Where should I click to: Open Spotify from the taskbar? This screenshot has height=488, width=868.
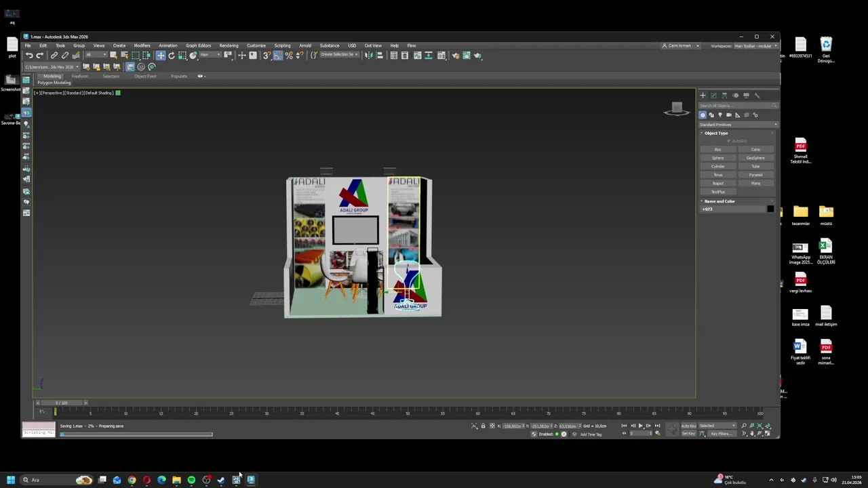point(191,480)
